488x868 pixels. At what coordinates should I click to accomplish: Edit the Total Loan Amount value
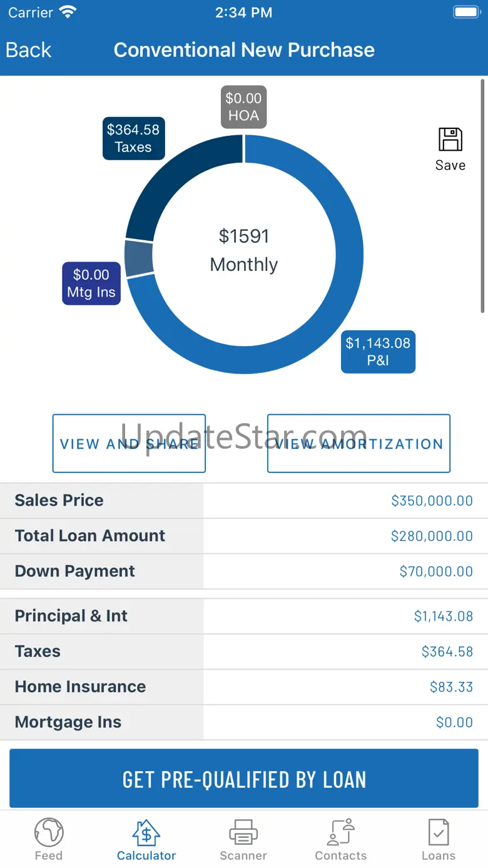point(432,536)
